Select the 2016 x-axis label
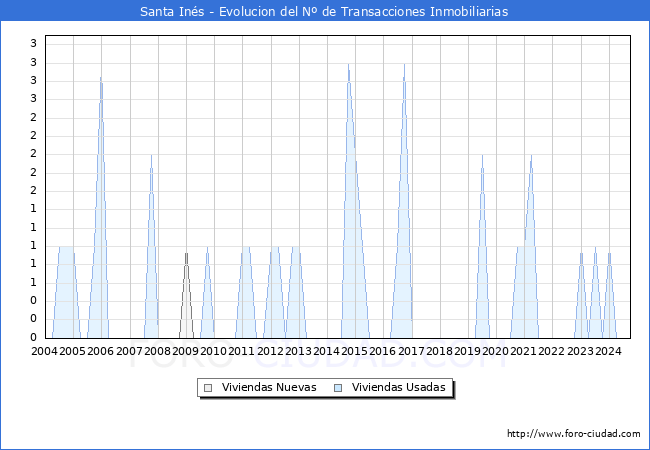This screenshot has width=650, height=450. (x=382, y=351)
